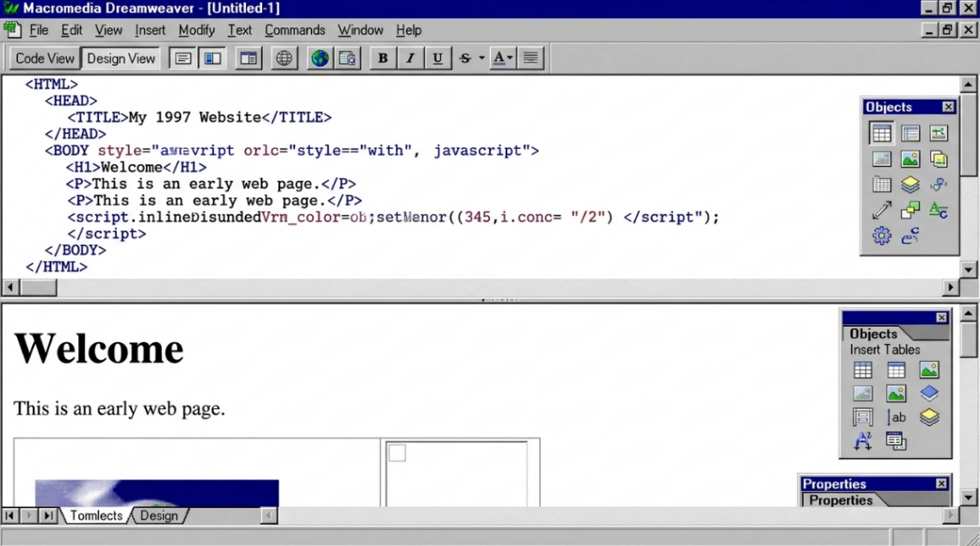Open the globe preview icon on the toolbar
The image size is (980, 546).
pos(319,58)
